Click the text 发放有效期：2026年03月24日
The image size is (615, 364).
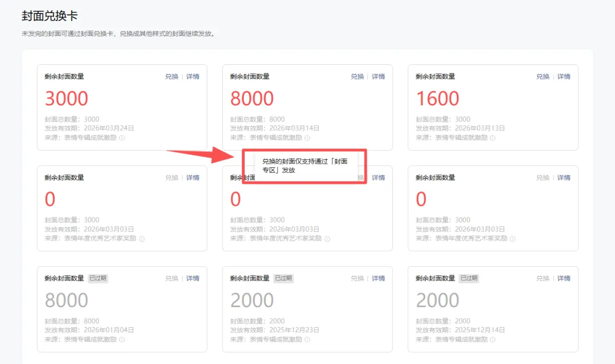click(89, 128)
